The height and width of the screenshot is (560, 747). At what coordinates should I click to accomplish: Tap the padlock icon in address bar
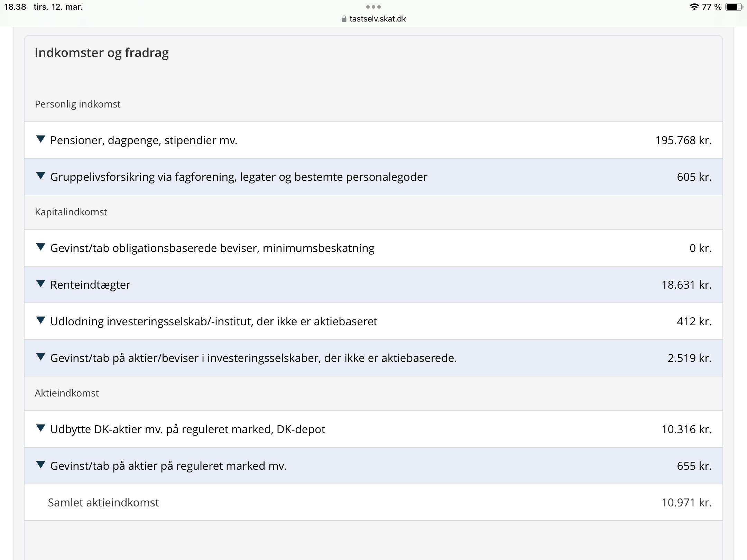tap(344, 19)
